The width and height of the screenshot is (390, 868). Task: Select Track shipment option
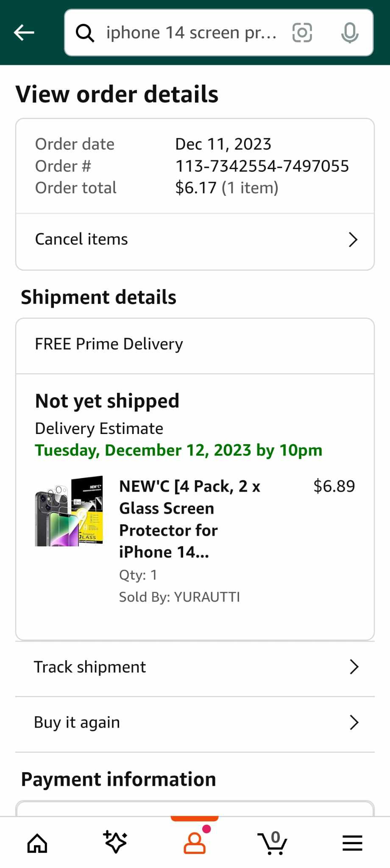coord(90,667)
